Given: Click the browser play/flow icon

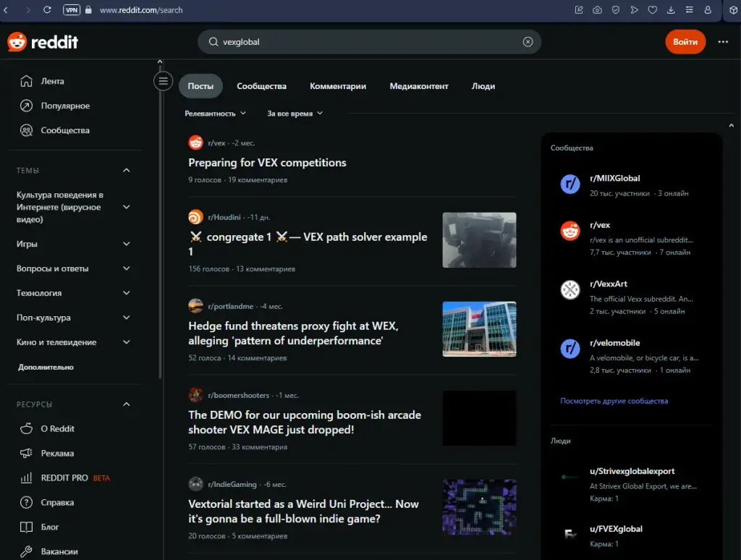Looking at the screenshot, I should pyautogui.click(x=634, y=10).
